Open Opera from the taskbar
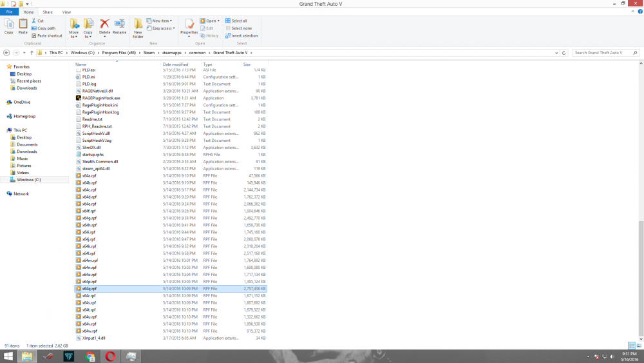Image resolution: width=644 pixels, height=363 pixels. 110,357
